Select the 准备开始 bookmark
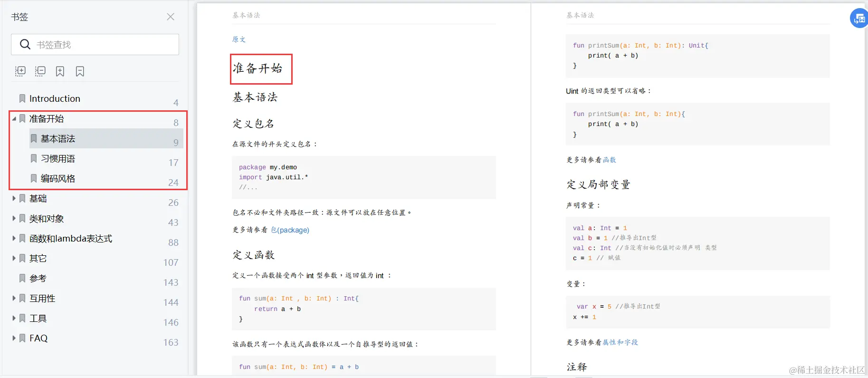 coord(47,118)
